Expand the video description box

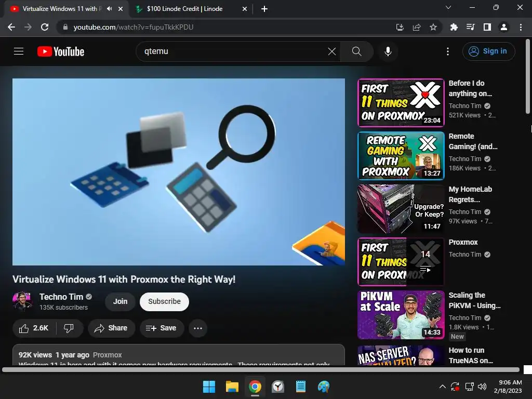(x=179, y=355)
